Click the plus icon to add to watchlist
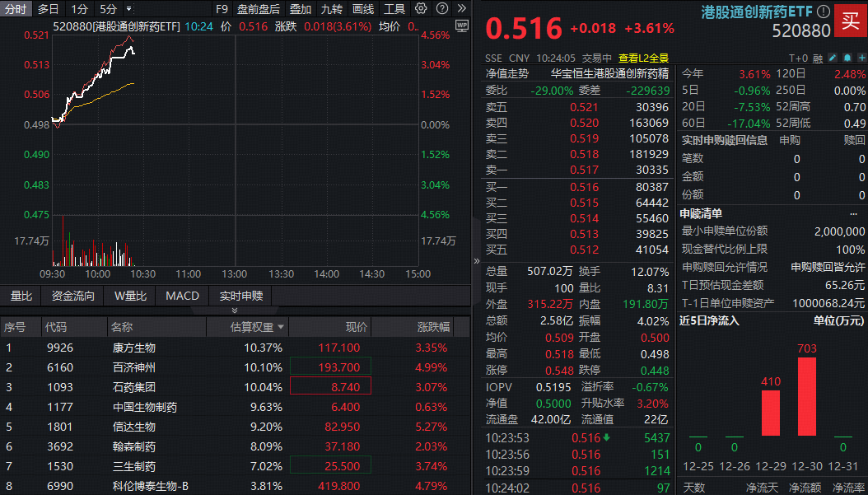Viewport: 868px width, 495px height. (862, 58)
